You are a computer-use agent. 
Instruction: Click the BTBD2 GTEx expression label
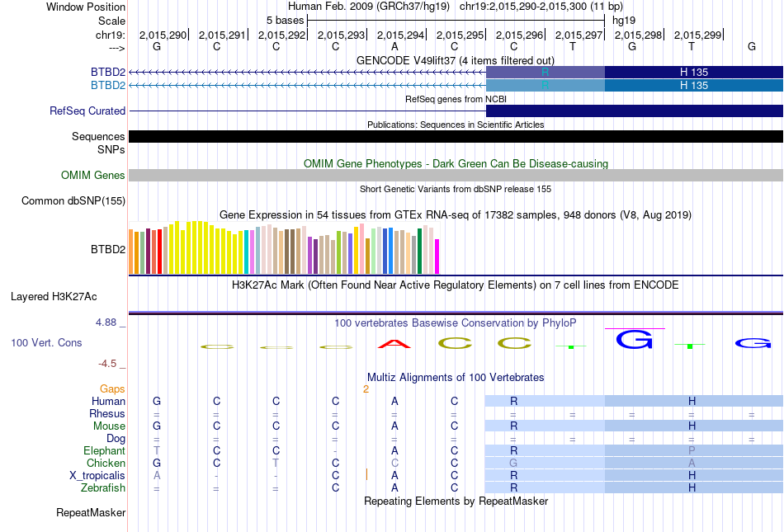pos(108,249)
